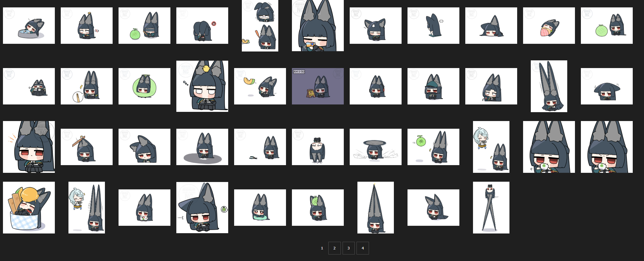Open thumbnail of character in teal swim ring
Viewport: 644px width, 261px height.
(260, 207)
